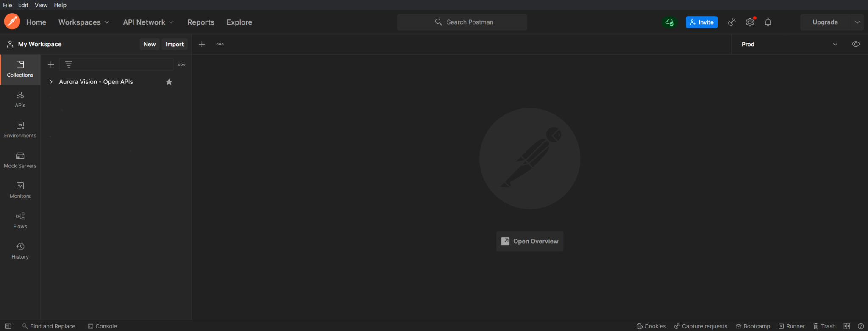The image size is (868, 331).
Task: Open the Flows sidebar section
Action: point(20,221)
